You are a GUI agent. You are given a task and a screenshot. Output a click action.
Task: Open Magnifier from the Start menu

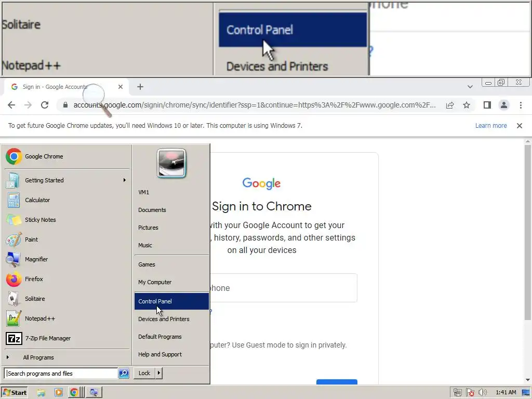pos(67,259)
